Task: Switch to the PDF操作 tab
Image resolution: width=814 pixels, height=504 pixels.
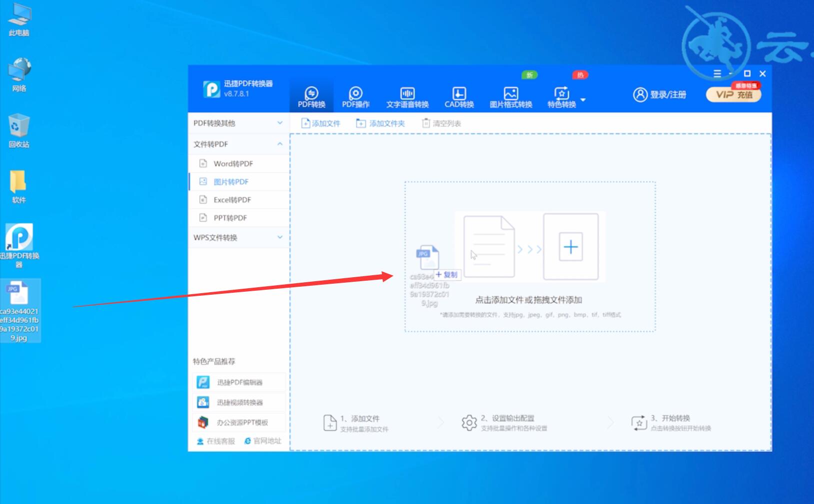Action: coord(355,97)
